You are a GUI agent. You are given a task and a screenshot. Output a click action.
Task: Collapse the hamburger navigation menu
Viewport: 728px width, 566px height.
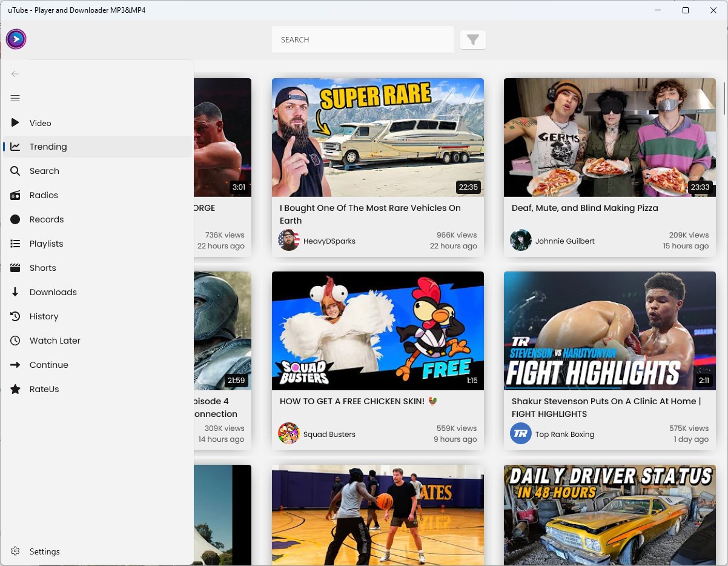(15, 98)
